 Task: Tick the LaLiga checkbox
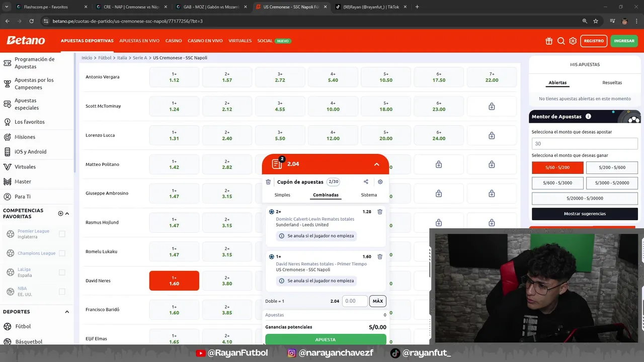62,272
